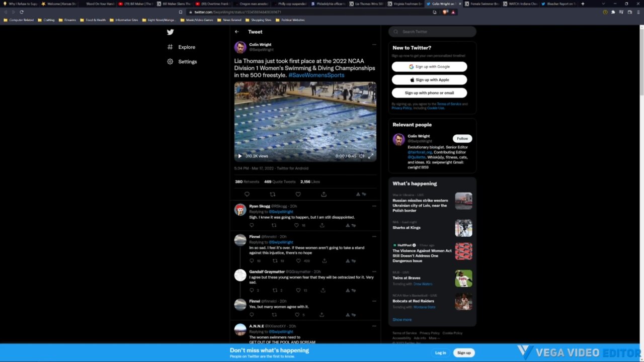Play the swimming pool video
Image resolution: width=644 pixels, height=362 pixels.
(x=240, y=156)
